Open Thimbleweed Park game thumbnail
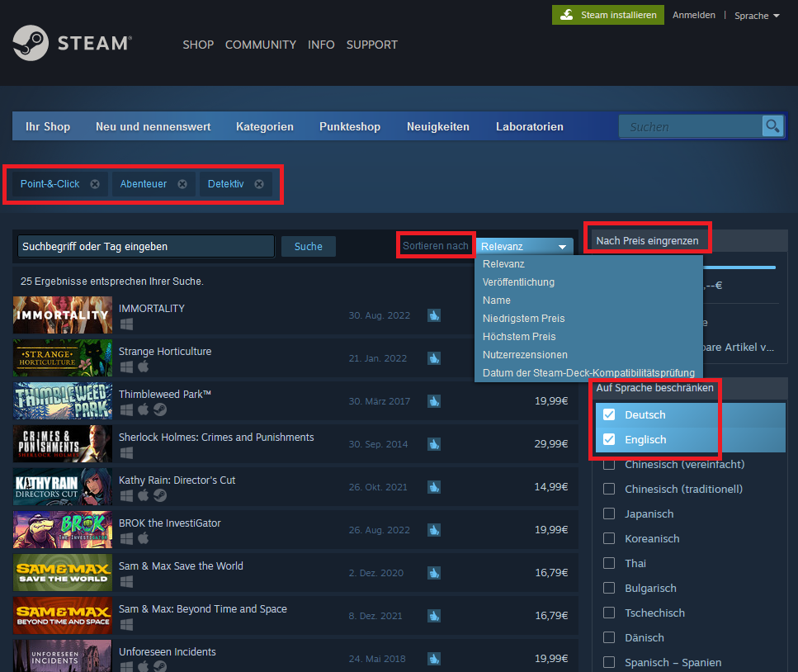This screenshot has height=672, width=798. 63,401
